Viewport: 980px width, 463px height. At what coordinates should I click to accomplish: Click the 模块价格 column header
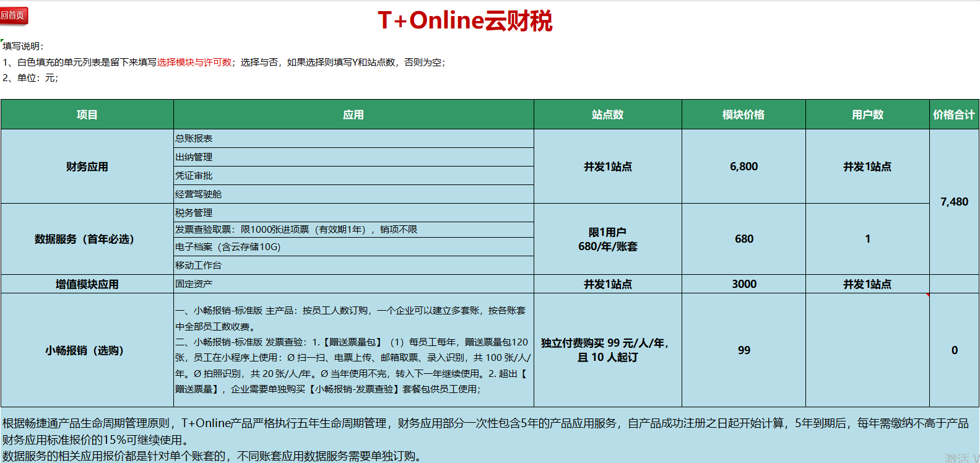744,115
